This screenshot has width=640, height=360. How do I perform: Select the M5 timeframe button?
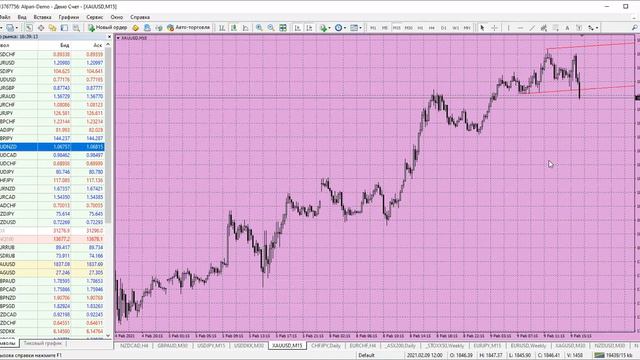point(384,28)
